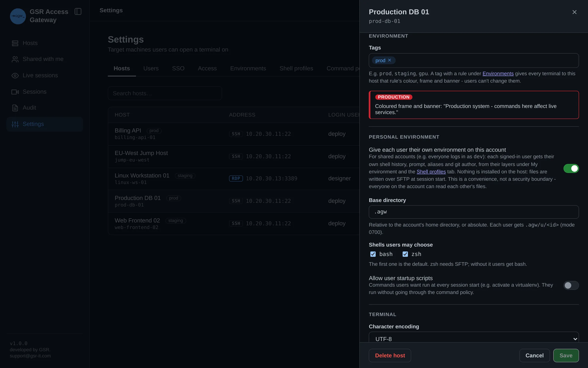Click the v1.0.0 version label
The height and width of the screenshot is (368, 588).
pos(19,343)
